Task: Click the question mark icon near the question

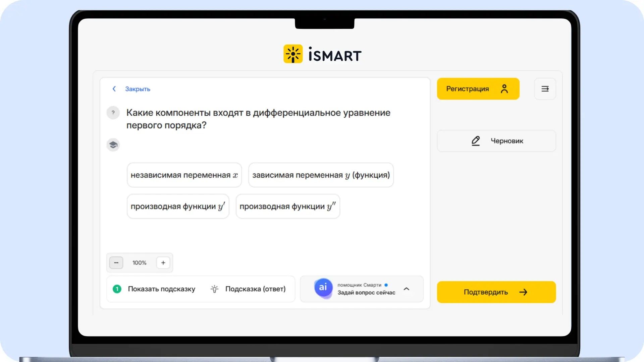Action: 113,113
